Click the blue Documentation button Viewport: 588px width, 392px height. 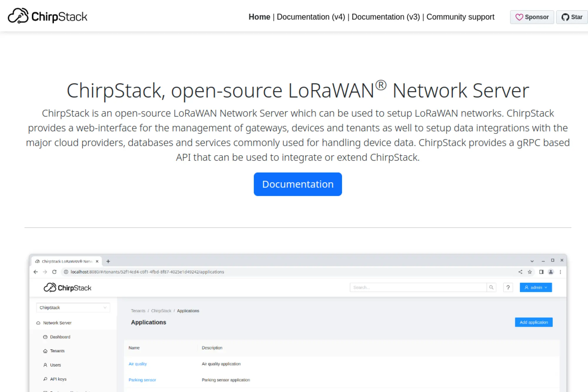coord(298,184)
